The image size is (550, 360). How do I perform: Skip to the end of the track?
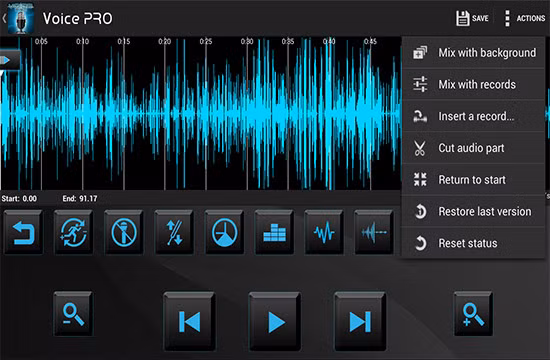[x=360, y=321]
